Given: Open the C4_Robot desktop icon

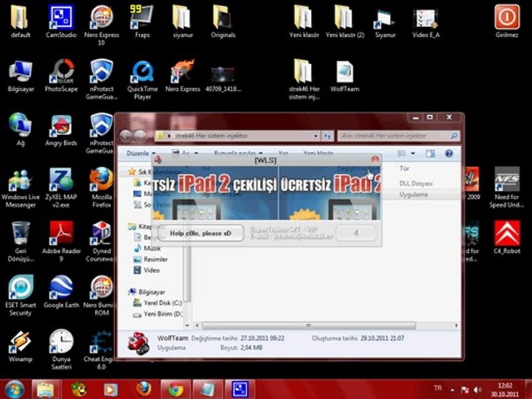Looking at the screenshot, I should coord(507,238).
